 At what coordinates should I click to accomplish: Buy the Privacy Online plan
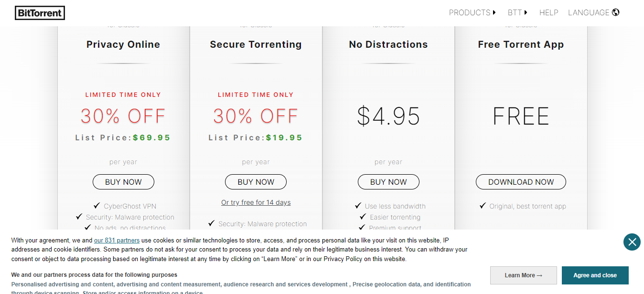(123, 182)
